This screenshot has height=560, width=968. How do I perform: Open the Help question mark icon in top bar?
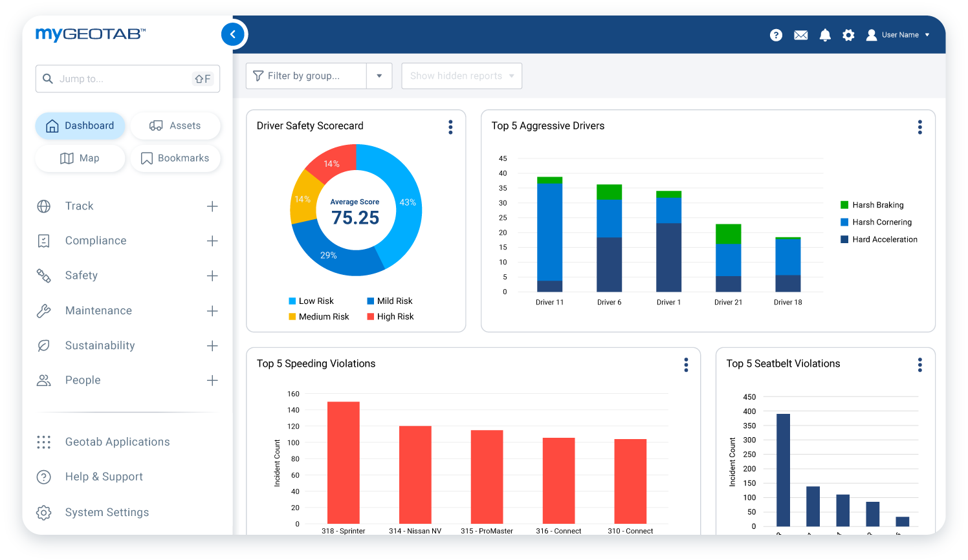coord(776,35)
